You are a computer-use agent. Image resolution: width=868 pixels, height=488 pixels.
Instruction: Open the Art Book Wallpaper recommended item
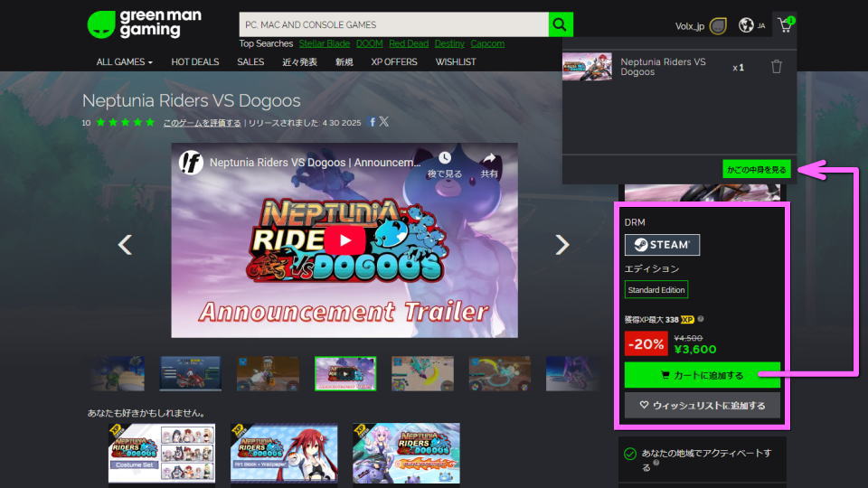pos(283,453)
